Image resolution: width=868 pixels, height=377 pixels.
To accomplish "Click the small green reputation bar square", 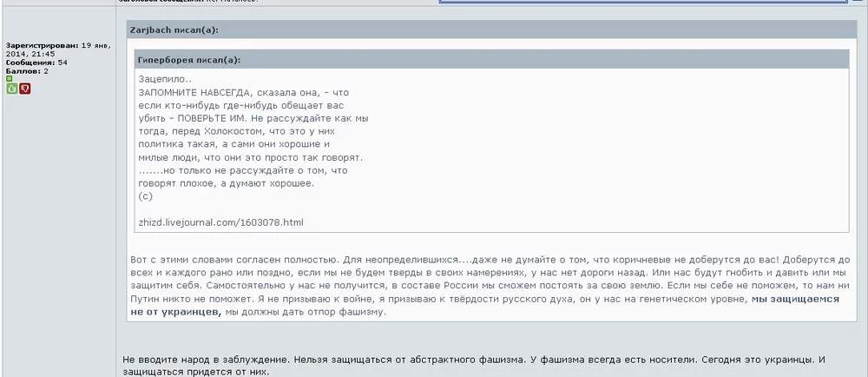I will click(9, 79).
